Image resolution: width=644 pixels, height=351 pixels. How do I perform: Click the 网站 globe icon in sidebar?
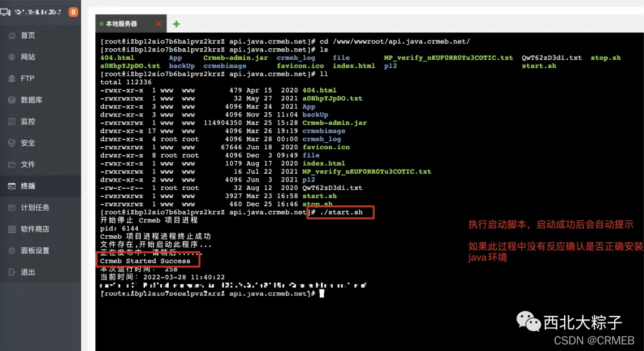click(x=12, y=57)
